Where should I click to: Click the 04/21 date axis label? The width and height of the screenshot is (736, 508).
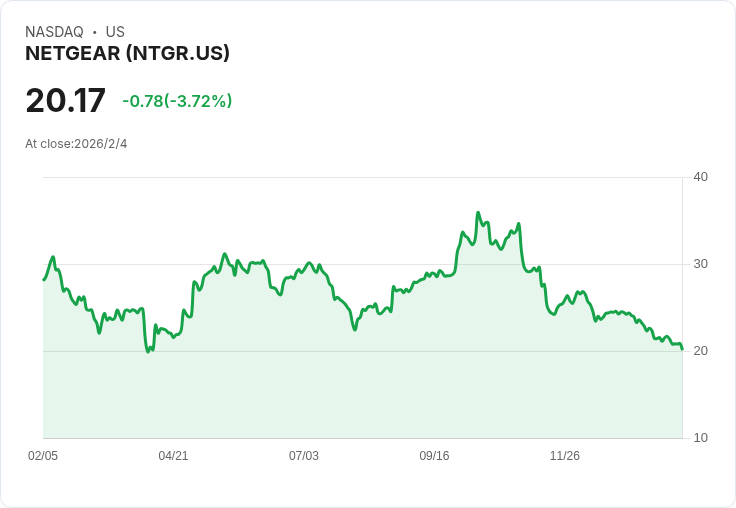(x=173, y=455)
